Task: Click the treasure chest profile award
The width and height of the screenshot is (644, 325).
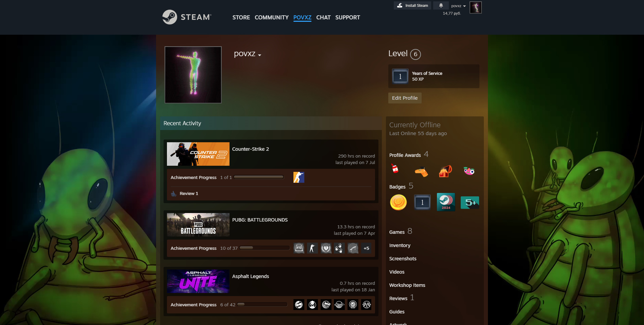Action: 445,171
